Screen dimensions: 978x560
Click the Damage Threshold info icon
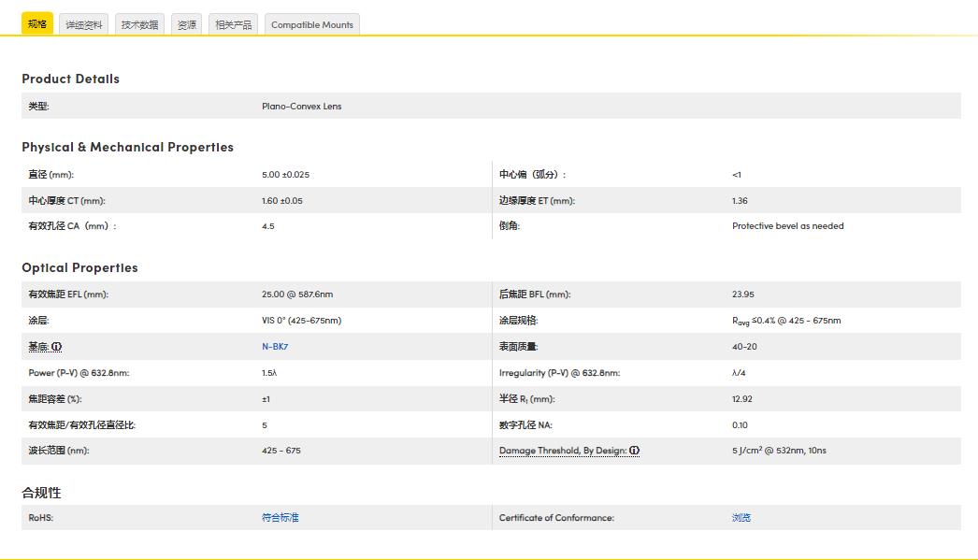634,451
